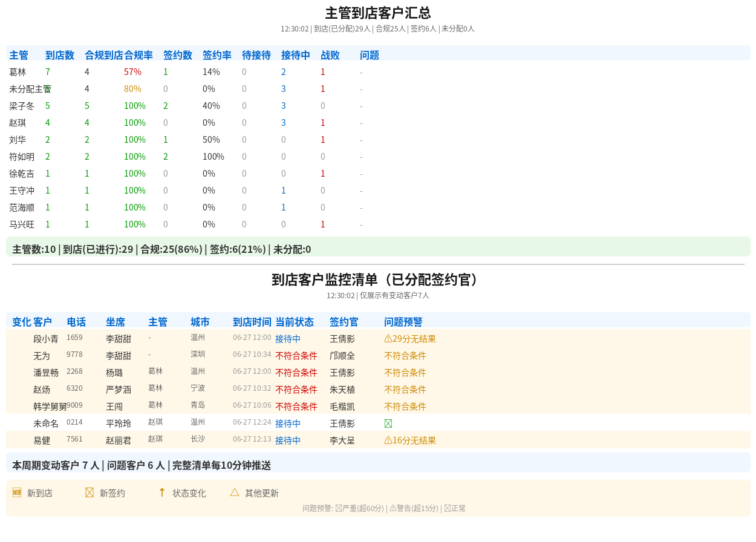Select customer 段小青
Viewport: 756px width, 542px height.
click(x=46, y=339)
